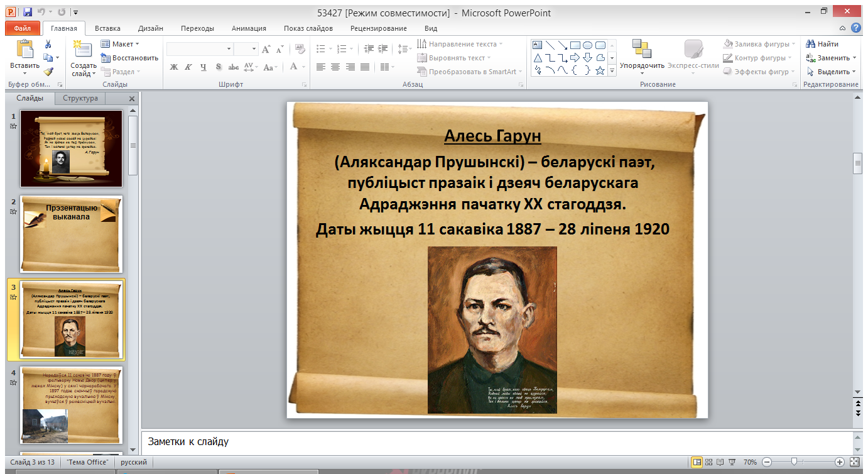Click the Redo icon in title bar
Image resolution: width=868 pixels, height=474 pixels.
pyautogui.click(x=62, y=12)
